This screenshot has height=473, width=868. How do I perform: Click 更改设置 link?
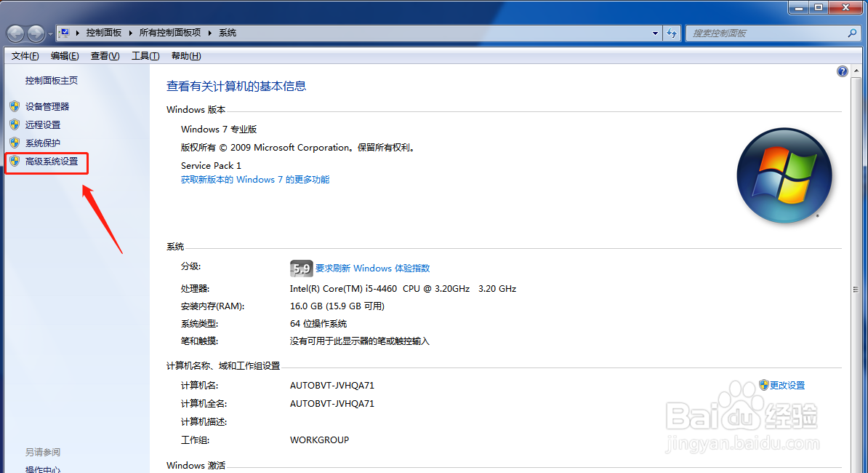click(787, 385)
